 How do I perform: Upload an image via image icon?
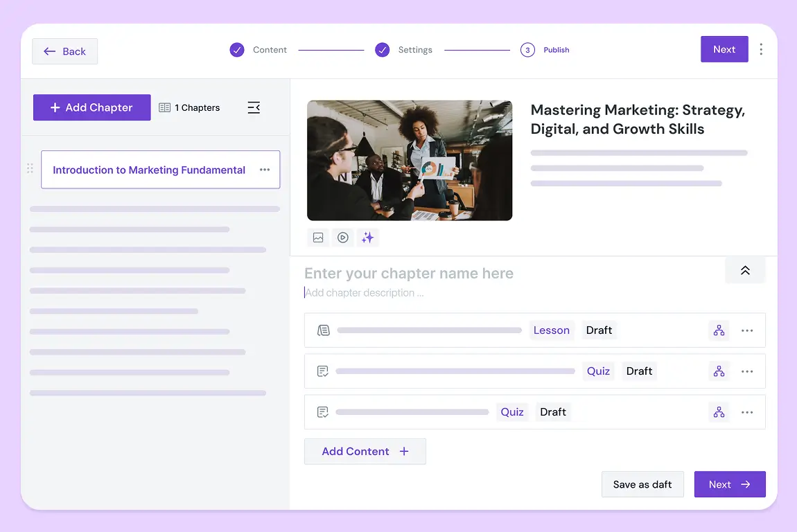point(318,238)
